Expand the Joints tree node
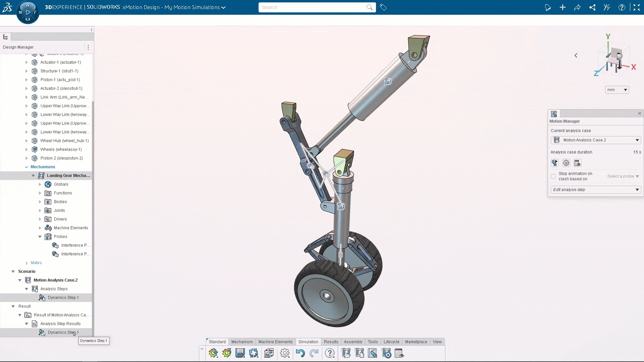 (x=40, y=210)
